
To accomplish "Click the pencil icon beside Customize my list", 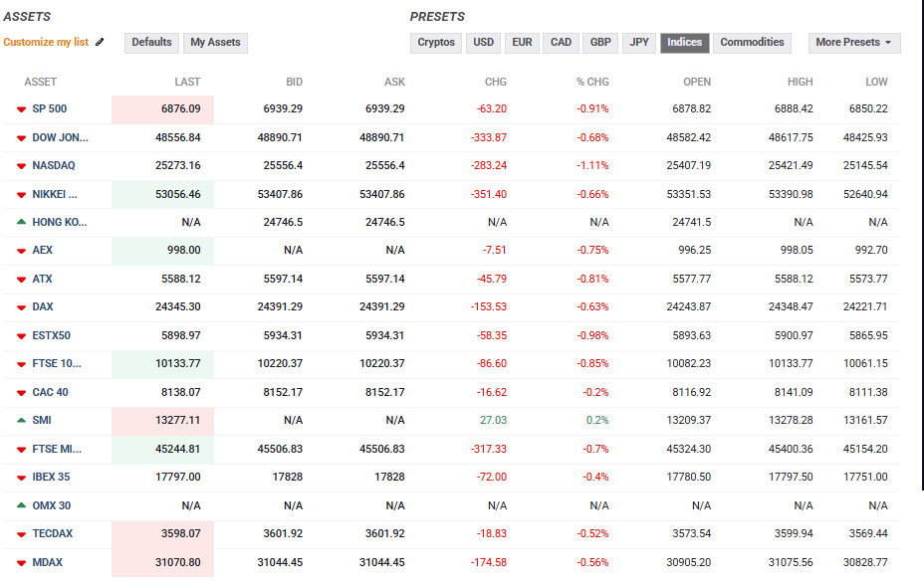I will [100, 43].
